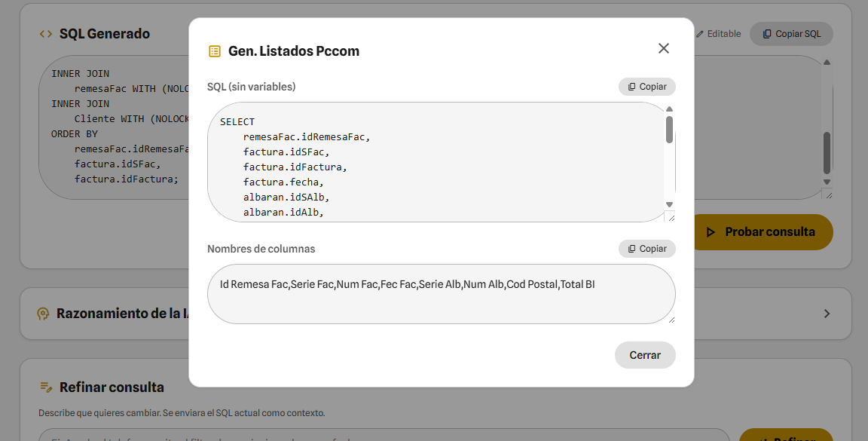Click the column names field resize handle

[x=671, y=320]
